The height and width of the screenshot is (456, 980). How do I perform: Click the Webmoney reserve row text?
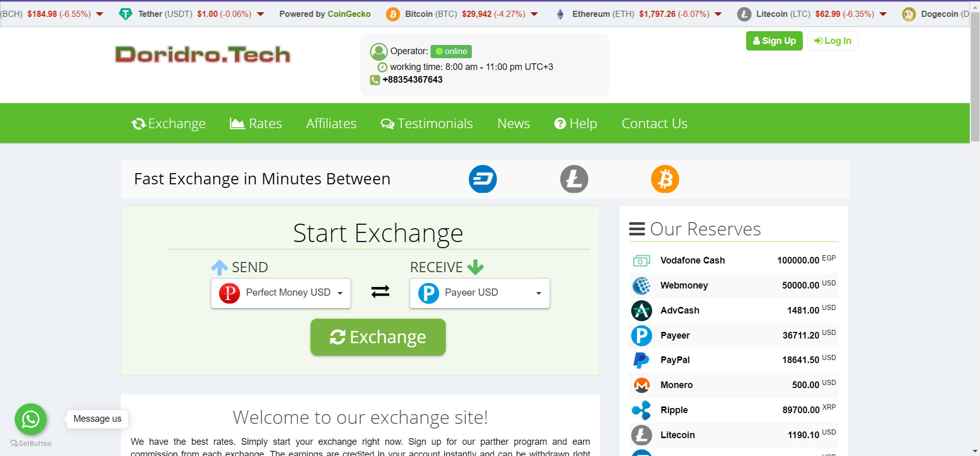pyautogui.click(x=684, y=285)
